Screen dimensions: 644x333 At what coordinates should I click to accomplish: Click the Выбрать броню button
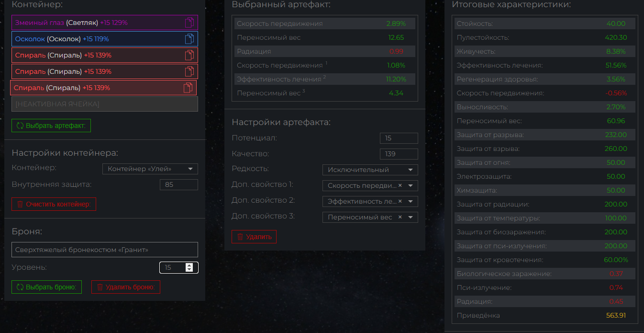point(47,287)
